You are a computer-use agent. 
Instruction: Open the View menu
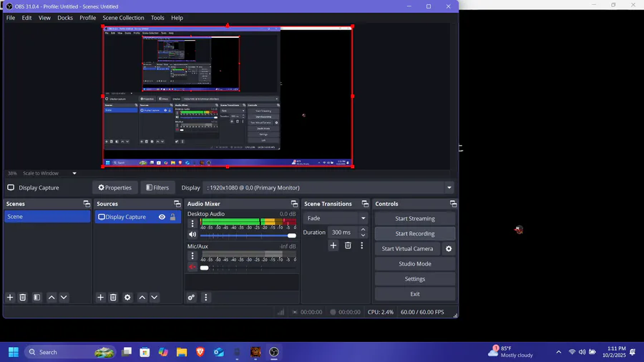[x=44, y=18]
